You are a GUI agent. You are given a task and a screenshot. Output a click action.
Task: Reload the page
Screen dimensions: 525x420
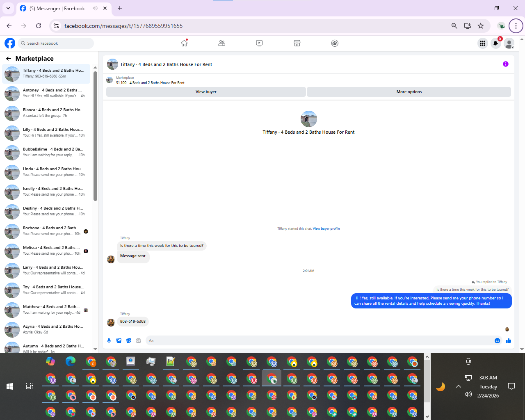click(x=39, y=26)
